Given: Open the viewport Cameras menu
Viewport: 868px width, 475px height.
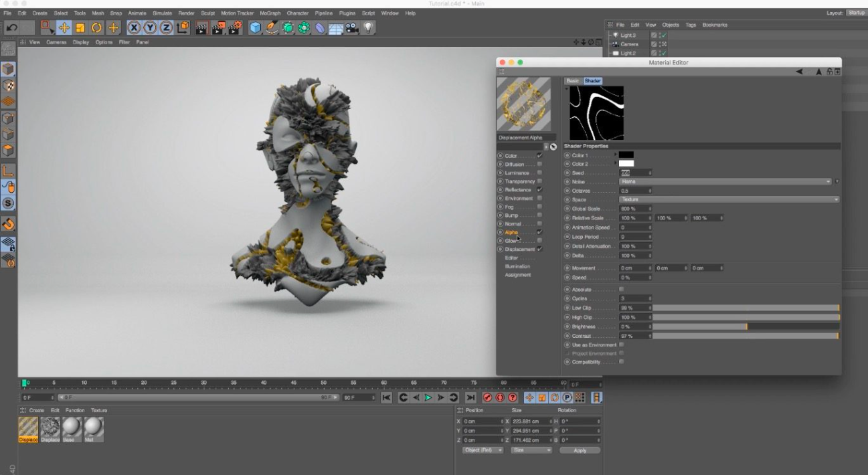Looking at the screenshot, I should (x=57, y=42).
